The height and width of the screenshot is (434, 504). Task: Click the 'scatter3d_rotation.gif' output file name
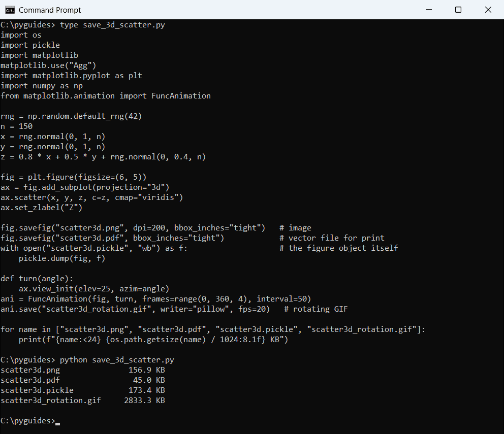51,400
